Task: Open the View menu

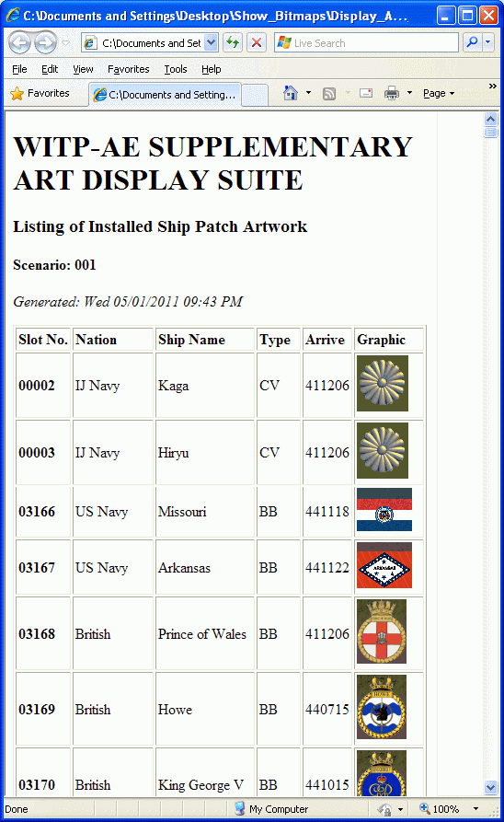Action: pyautogui.click(x=83, y=69)
